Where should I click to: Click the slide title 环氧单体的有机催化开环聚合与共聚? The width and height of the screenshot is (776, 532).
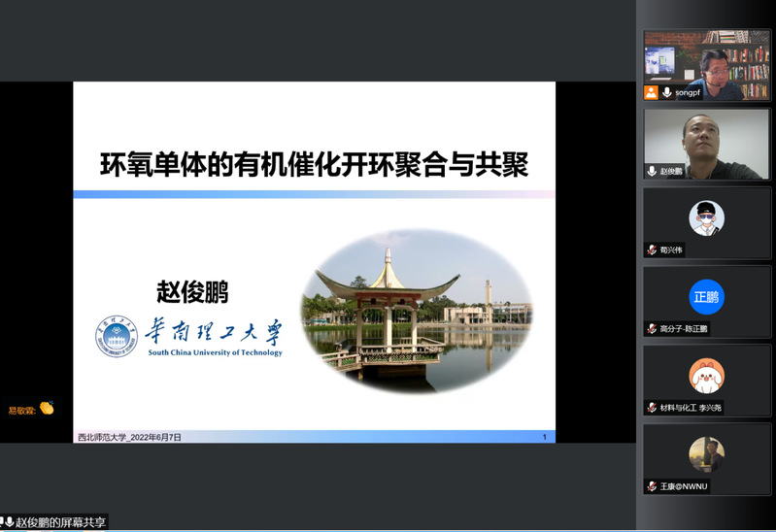pos(314,162)
